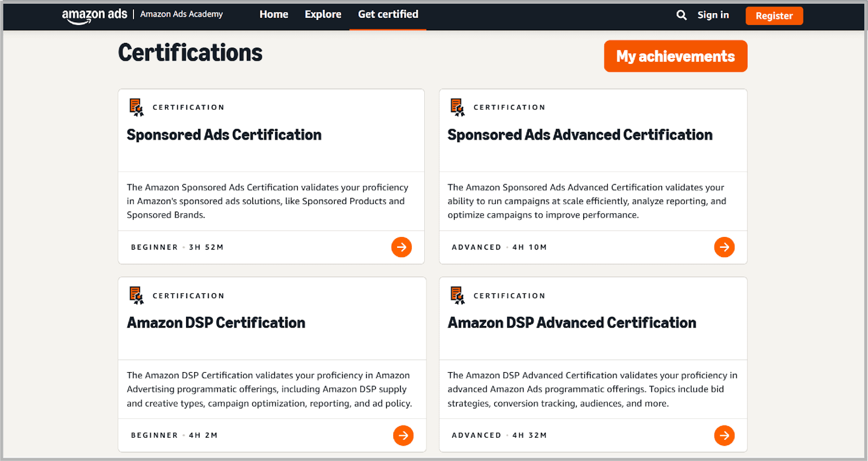This screenshot has height=461, width=868.
Task: Click CERTIFICATION label on Amazon DSP Advanced card
Action: click(x=509, y=296)
